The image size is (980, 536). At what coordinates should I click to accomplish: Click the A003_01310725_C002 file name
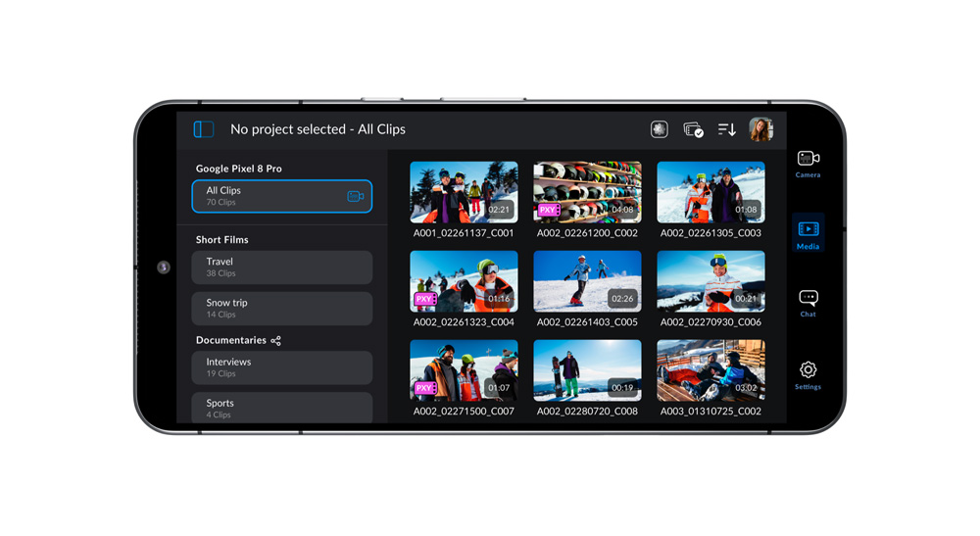pyautogui.click(x=710, y=411)
